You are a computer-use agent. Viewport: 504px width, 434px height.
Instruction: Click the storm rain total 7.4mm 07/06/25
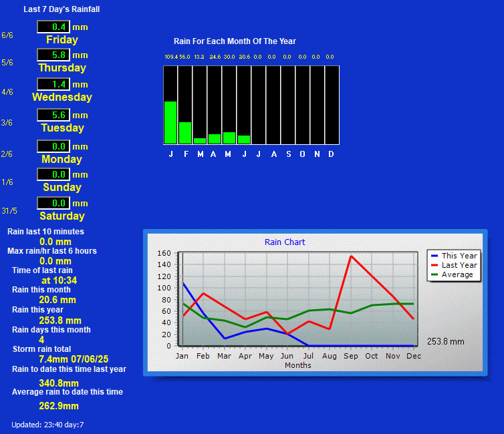[x=74, y=359]
